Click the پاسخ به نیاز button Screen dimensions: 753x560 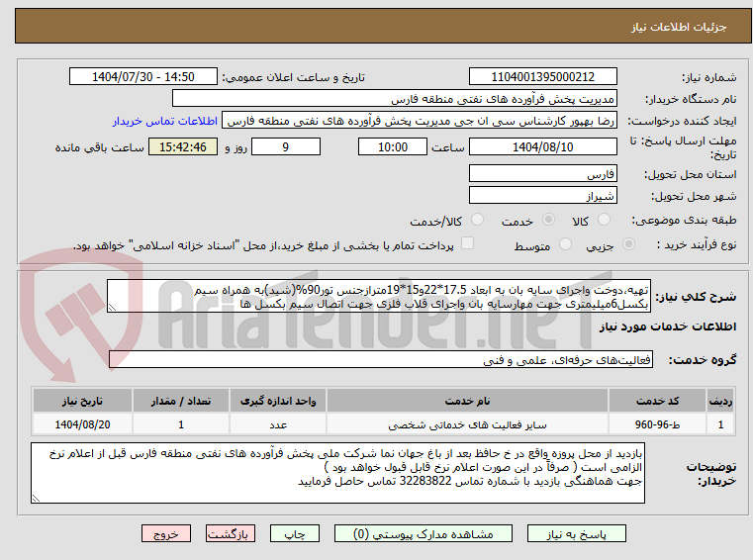pos(576,534)
